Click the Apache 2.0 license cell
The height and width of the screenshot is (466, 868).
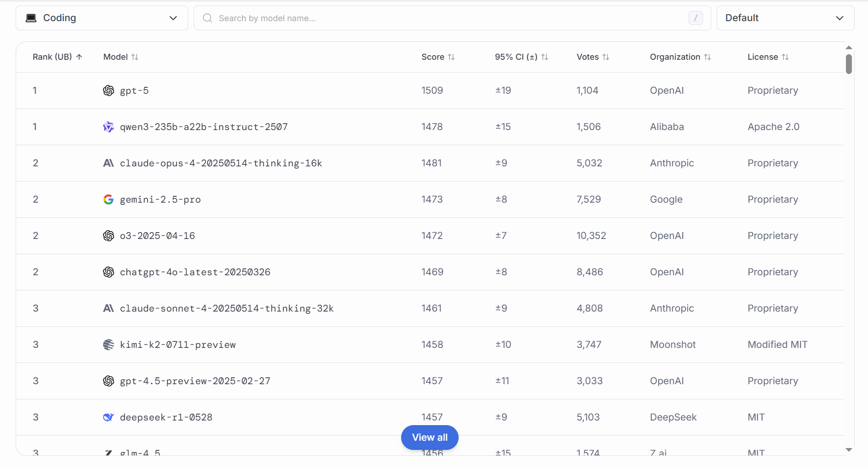pyautogui.click(x=774, y=127)
